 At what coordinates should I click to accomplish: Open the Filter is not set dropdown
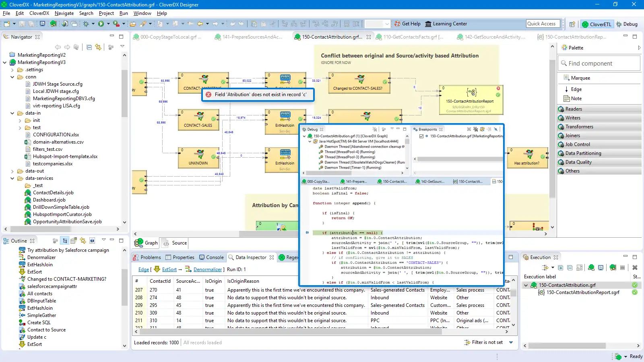[511, 343]
